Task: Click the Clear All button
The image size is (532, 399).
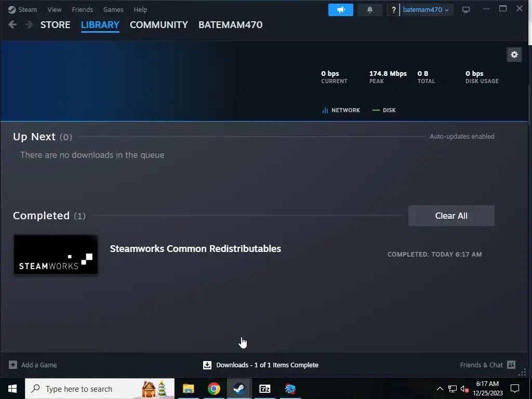Action: point(451,216)
